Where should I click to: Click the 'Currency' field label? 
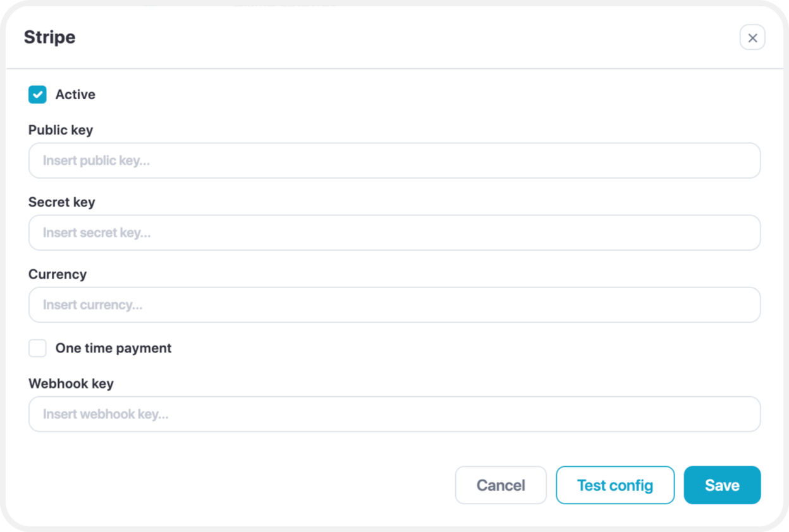(58, 274)
